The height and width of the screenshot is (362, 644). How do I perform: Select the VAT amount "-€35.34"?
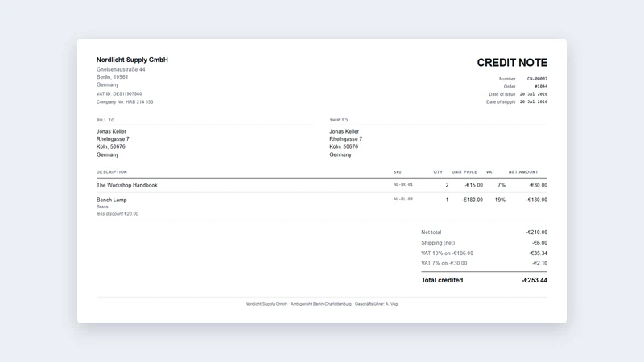tap(538, 253)
